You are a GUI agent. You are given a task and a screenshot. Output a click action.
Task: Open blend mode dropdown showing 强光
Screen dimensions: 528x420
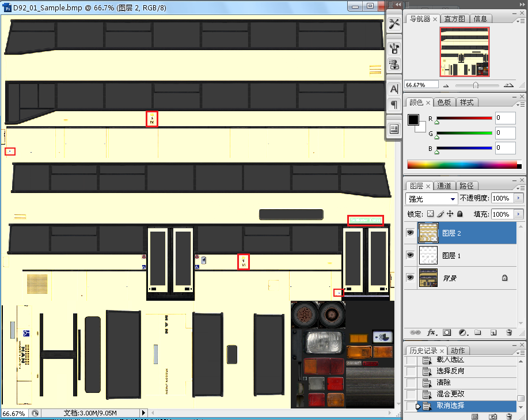tap(431, 199)
